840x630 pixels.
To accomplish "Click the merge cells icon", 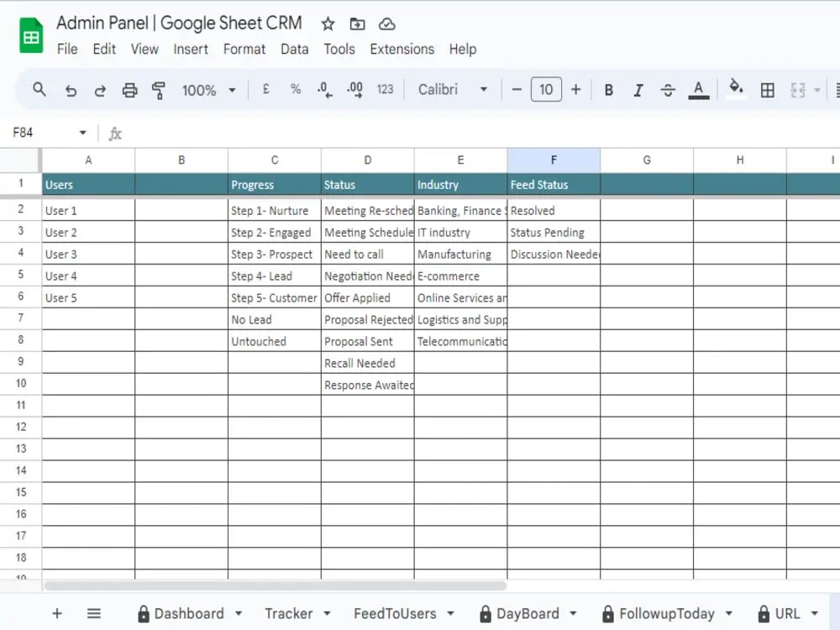I will tap(798, 90).
